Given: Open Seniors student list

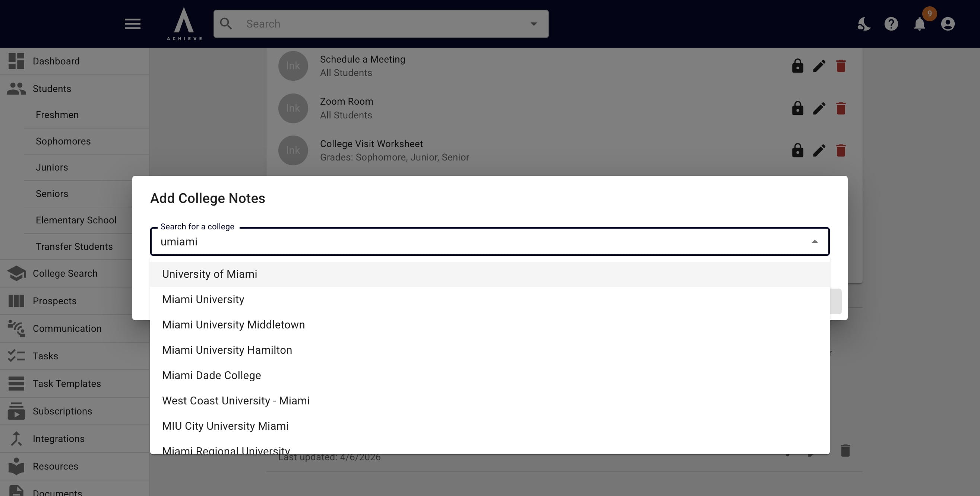Looking at the screenshot, I should pyautogui.click(x=78, y=194).
